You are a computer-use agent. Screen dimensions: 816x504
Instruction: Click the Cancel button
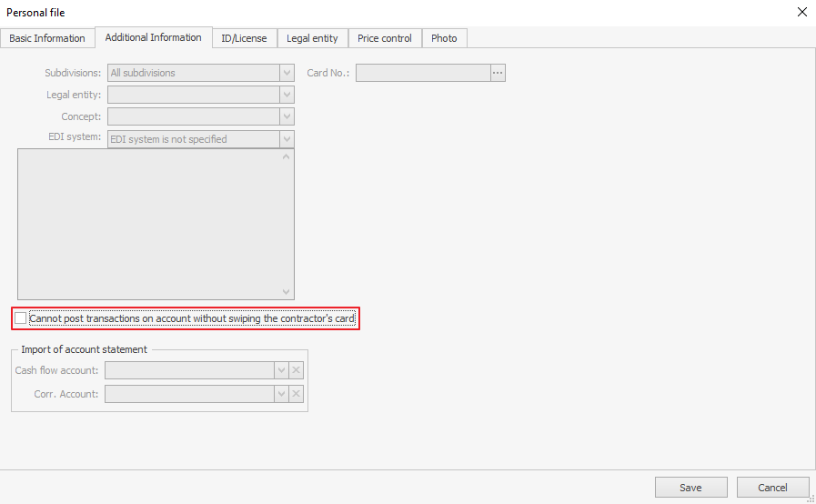tap(772, 488)
